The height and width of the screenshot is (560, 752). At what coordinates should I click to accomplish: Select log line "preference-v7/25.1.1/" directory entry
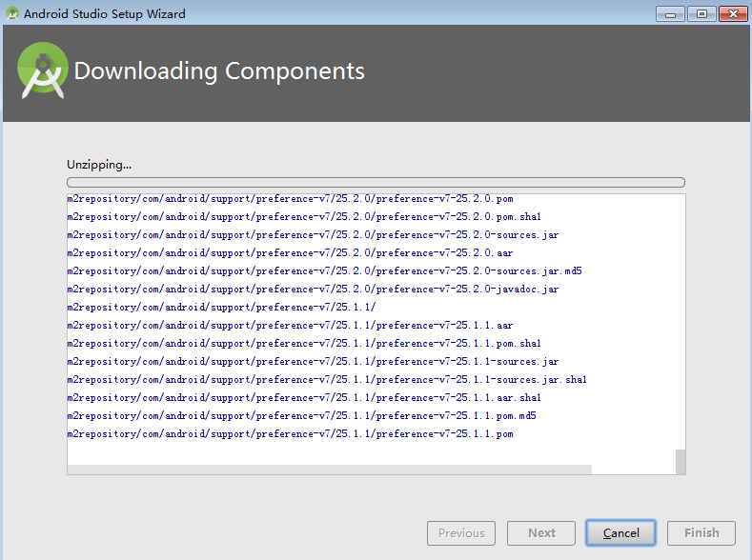(x=221, y=307)
